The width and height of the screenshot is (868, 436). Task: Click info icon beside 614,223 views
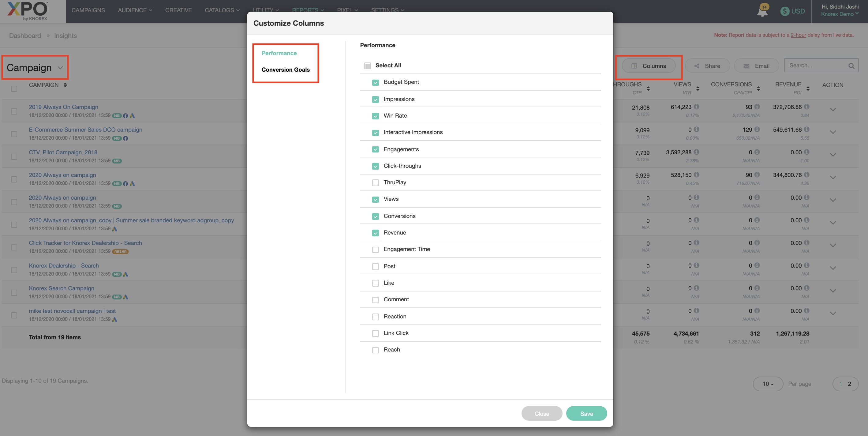(697, 107)
